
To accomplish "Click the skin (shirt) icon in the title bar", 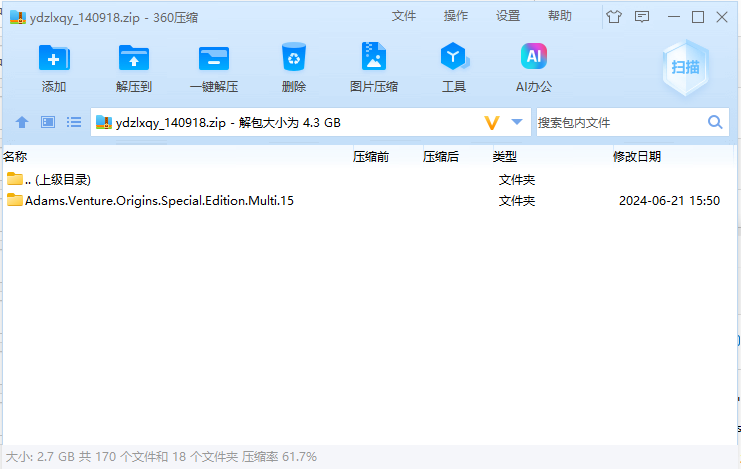I will point(614,17).
